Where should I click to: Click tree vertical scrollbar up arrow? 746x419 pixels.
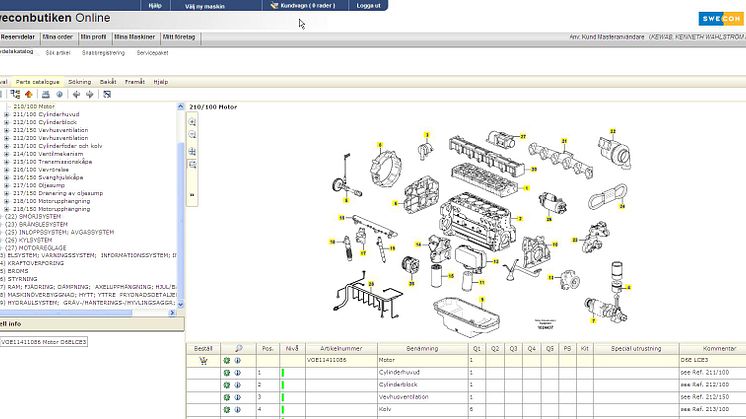pyautogui.click(x=180, y=107)
